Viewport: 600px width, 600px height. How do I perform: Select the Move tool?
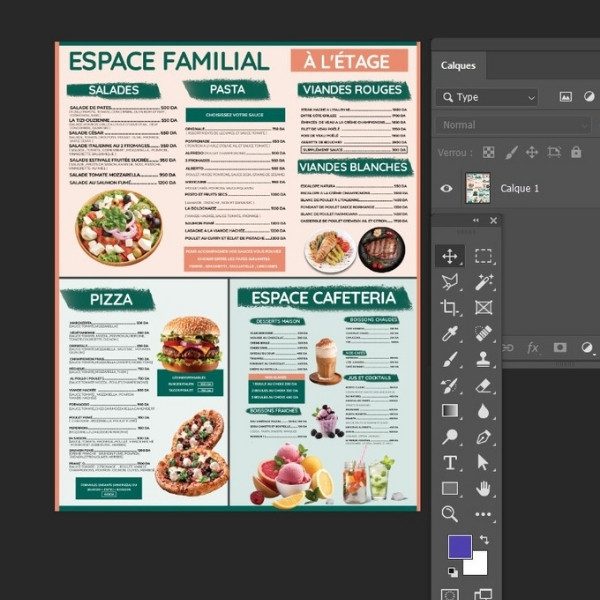coord(450,256)
